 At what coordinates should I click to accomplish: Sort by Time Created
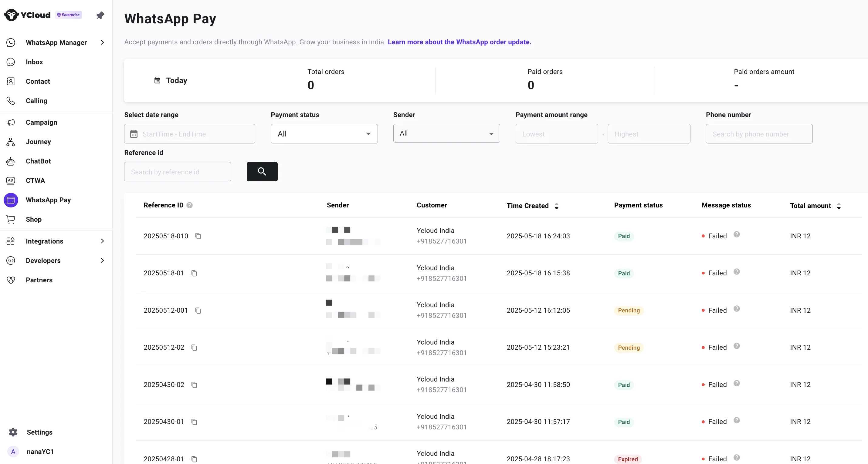tap(557, 206)
